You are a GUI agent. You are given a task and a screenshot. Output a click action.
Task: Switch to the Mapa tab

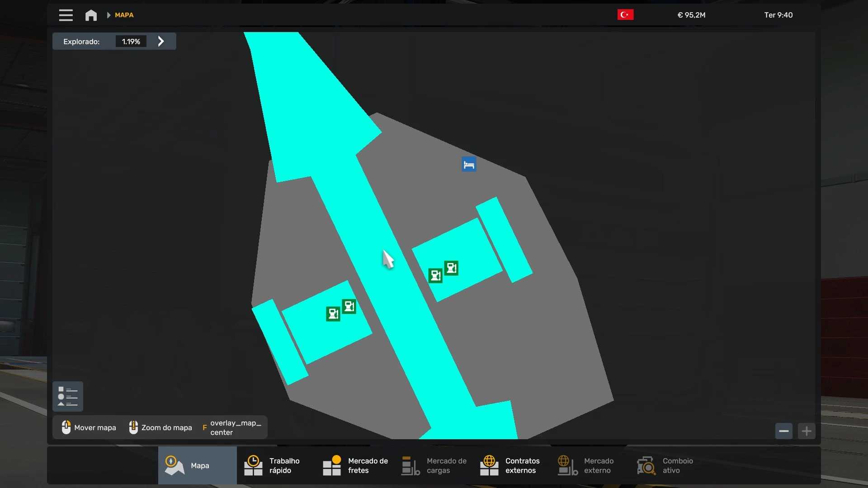coord(198,465)
